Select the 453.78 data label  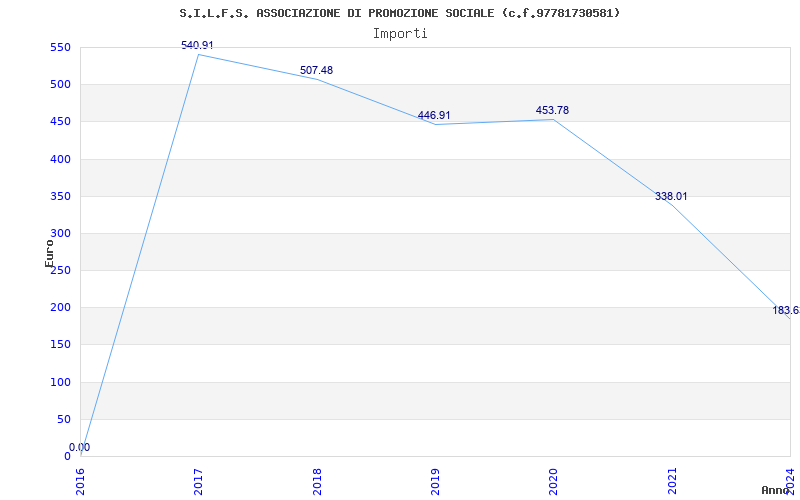pos(552,110)
